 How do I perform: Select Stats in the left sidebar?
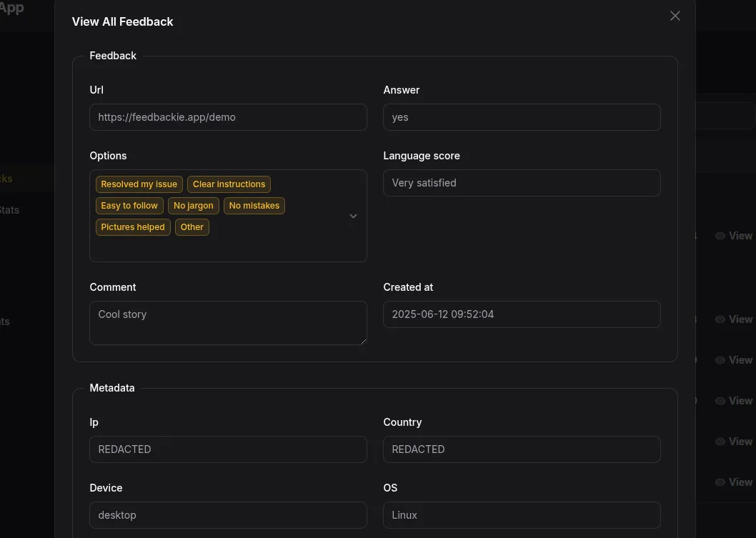click(9, 209)
